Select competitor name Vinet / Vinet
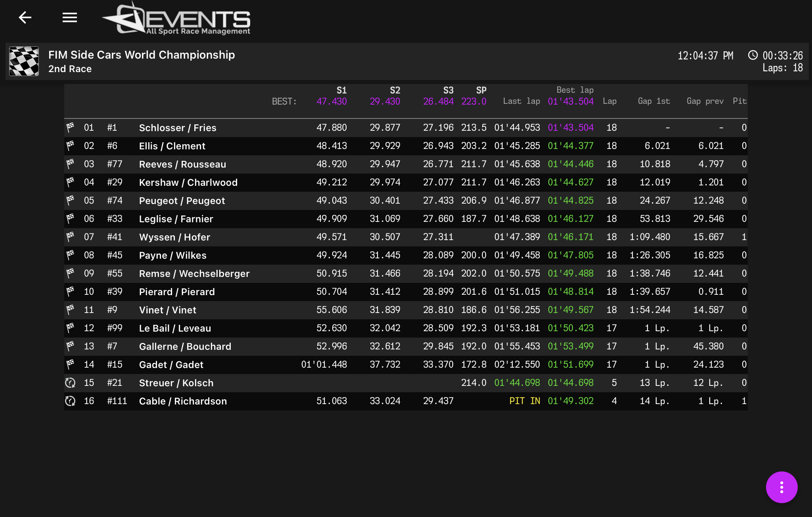 pos(167,310)
